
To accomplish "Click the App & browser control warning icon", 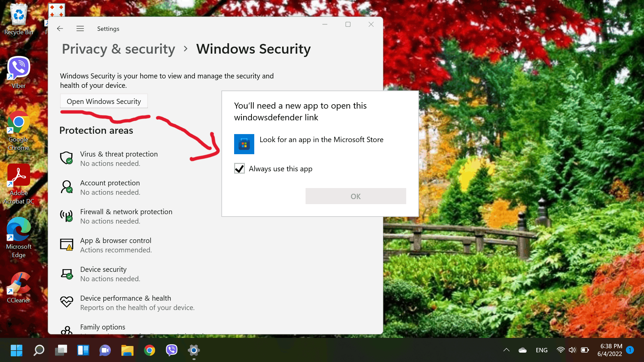I will coord(66,245).
